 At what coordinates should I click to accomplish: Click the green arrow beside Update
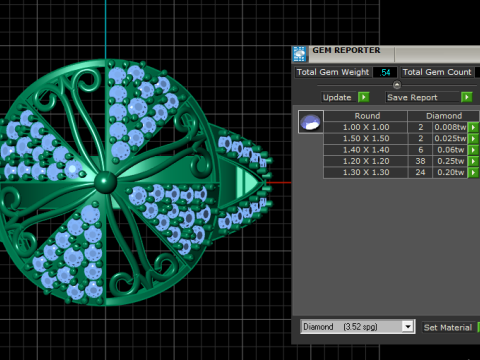[363, 97]
